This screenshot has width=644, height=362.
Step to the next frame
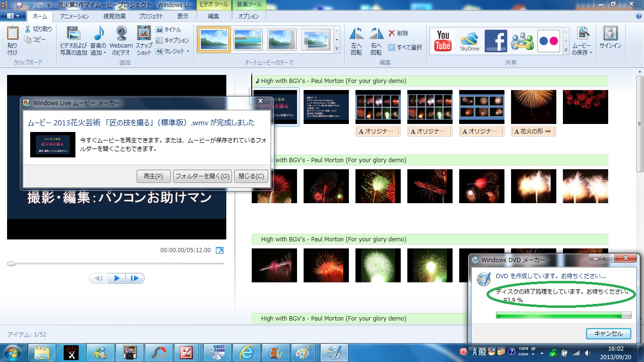click(134, 278)
